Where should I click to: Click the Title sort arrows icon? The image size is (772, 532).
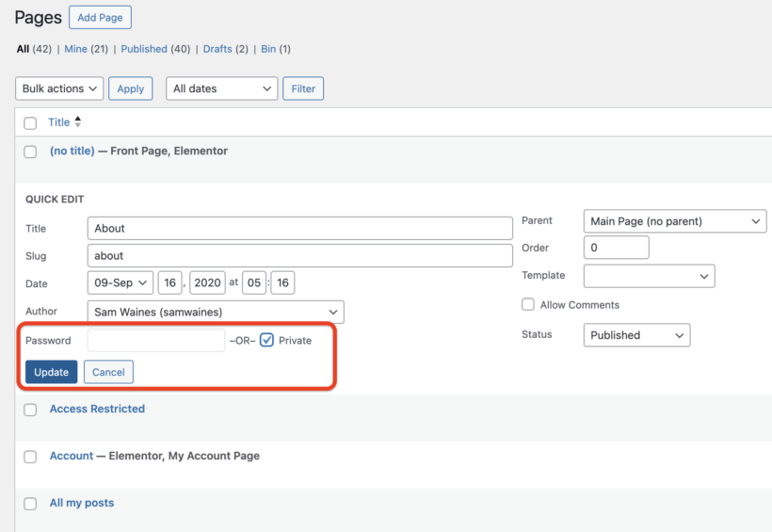[x=78, y=122]
